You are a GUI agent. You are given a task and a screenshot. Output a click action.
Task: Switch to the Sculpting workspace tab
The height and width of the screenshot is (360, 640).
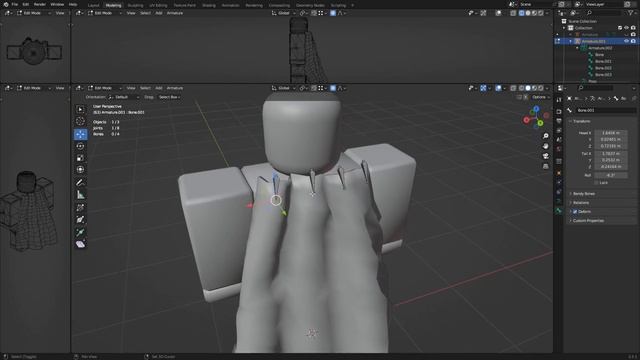135,5
